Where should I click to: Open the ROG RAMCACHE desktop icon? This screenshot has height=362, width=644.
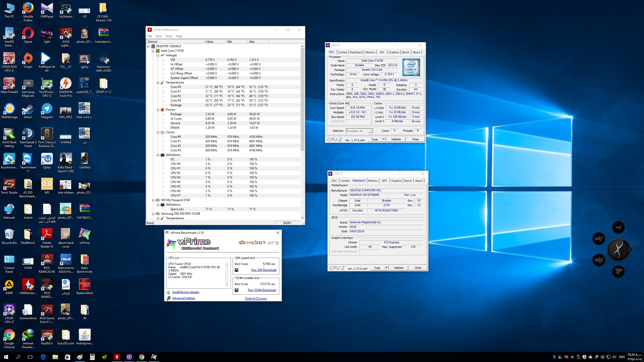pos(47,263)
